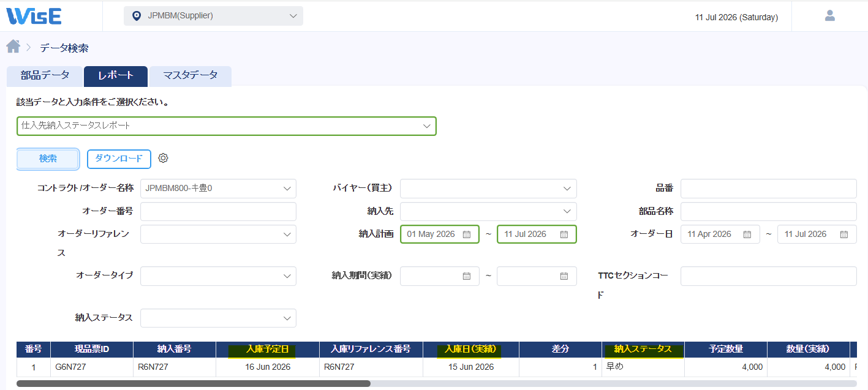
Task: Expand the JPMBM(Supplier) location dropdown
Action: click(x=213, y=16)
